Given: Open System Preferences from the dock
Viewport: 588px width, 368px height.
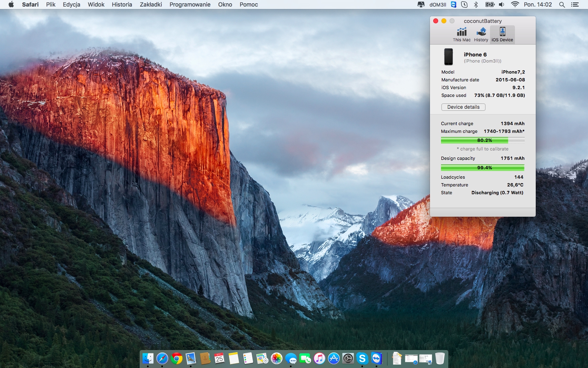Looking at the screenshot, I should click(x=348, y=359).
